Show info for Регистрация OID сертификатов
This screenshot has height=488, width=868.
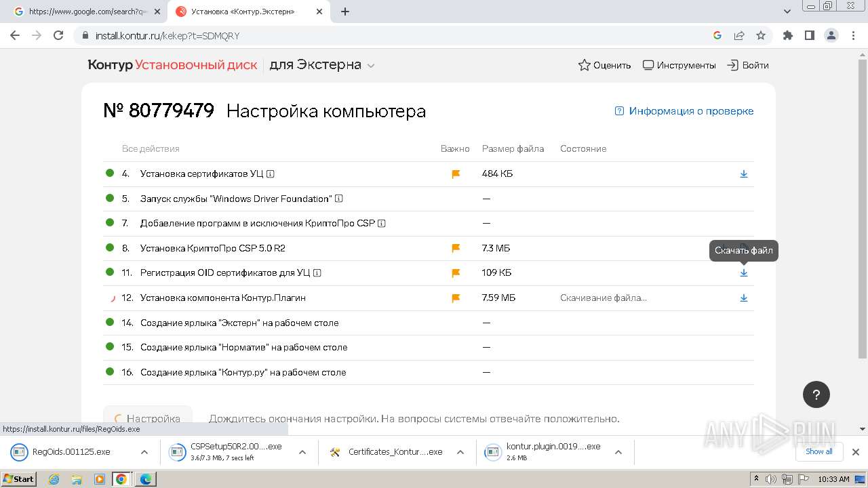(317, 272)
